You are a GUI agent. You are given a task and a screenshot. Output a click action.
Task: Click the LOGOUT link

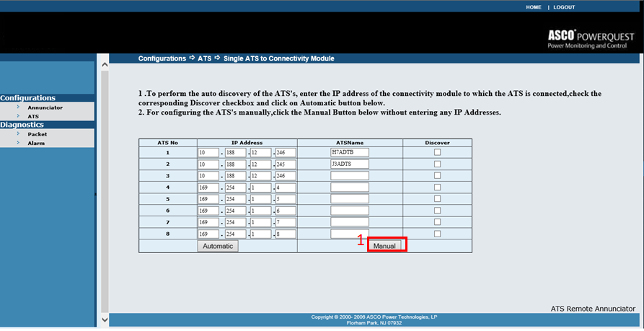tap(564, 7)
